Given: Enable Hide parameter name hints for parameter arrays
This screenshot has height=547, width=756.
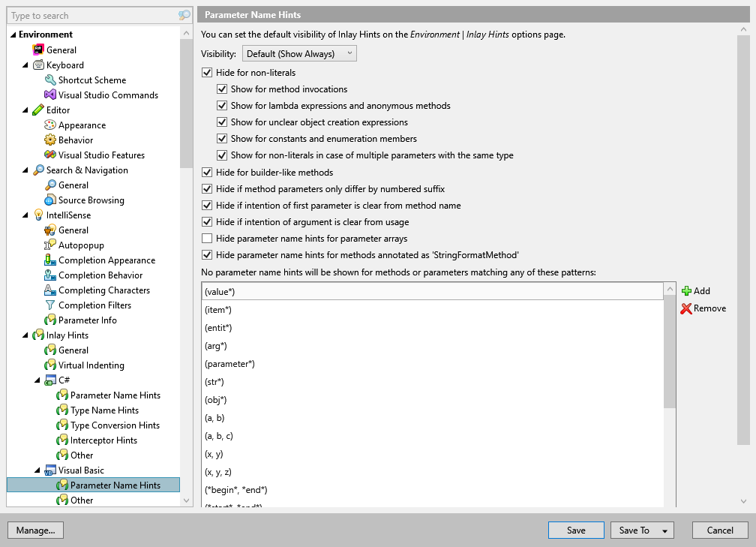Looking at the screenshot, I should coord(208,238).
